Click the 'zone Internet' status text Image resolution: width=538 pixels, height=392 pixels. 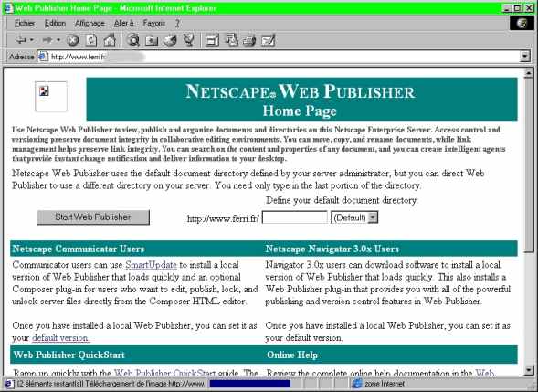pyautogui.click(x=385, y=384)
